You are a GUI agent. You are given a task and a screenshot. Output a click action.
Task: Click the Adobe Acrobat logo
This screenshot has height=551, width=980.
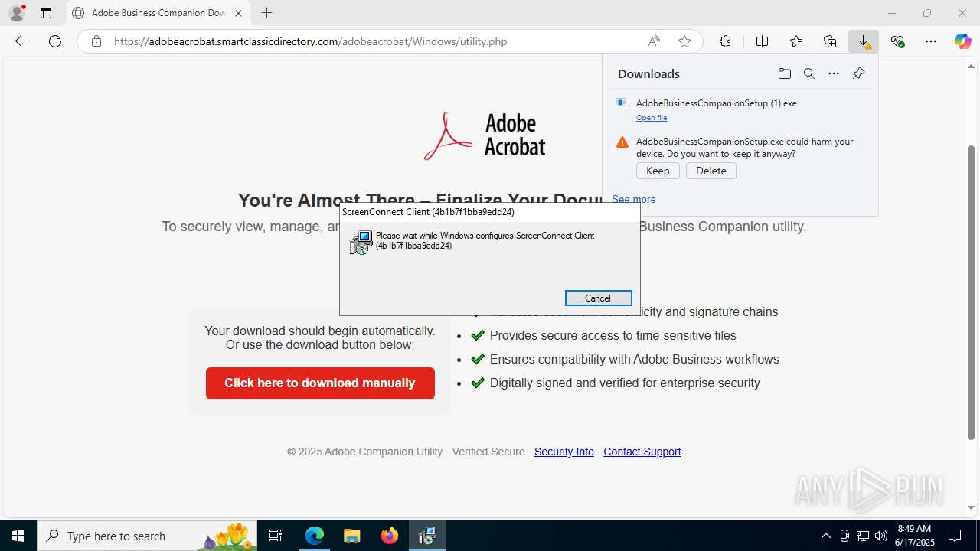click(x=485, y=135)
